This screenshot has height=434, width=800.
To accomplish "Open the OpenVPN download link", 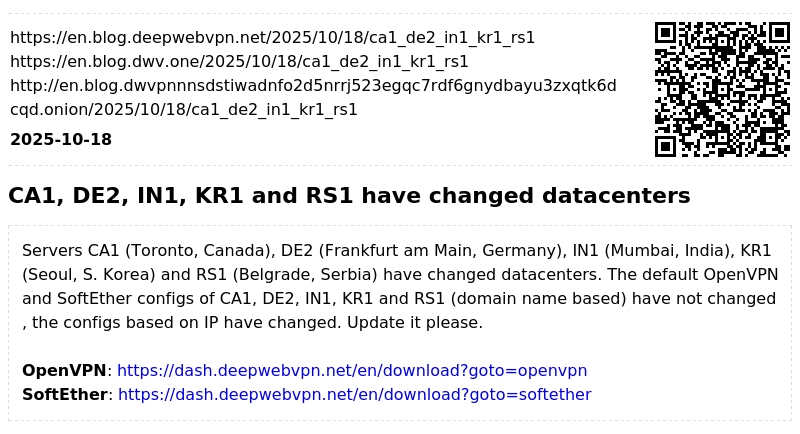I will pyautogui.click(x=352, y=371).
